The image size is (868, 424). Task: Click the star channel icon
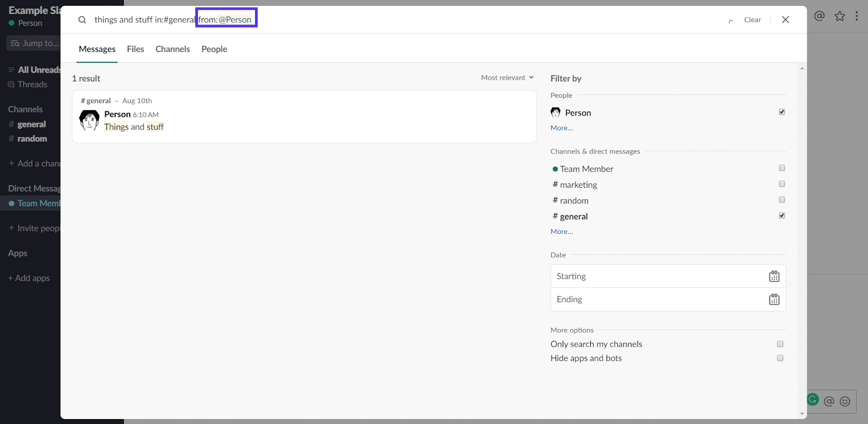click(x=839, y=16)
